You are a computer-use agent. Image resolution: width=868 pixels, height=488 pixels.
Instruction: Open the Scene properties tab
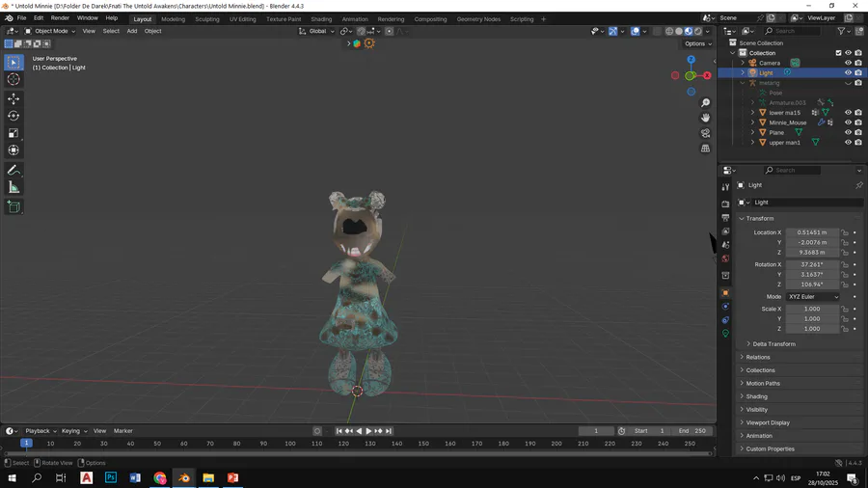725,245
